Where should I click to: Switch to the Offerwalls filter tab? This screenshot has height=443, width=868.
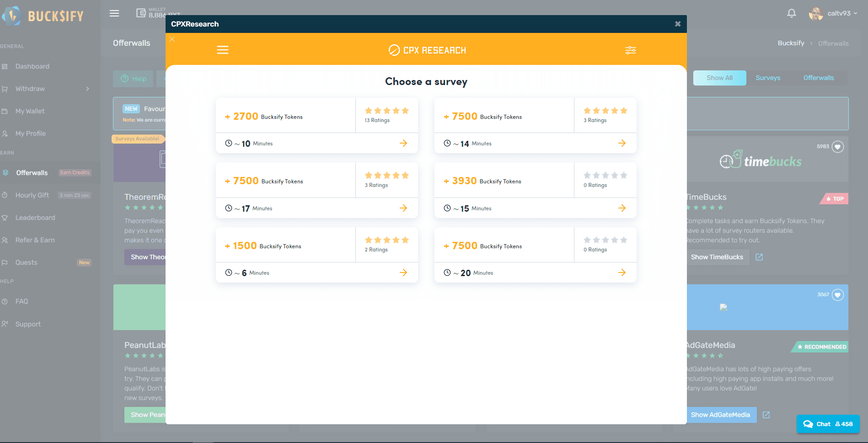pos(819,78)
